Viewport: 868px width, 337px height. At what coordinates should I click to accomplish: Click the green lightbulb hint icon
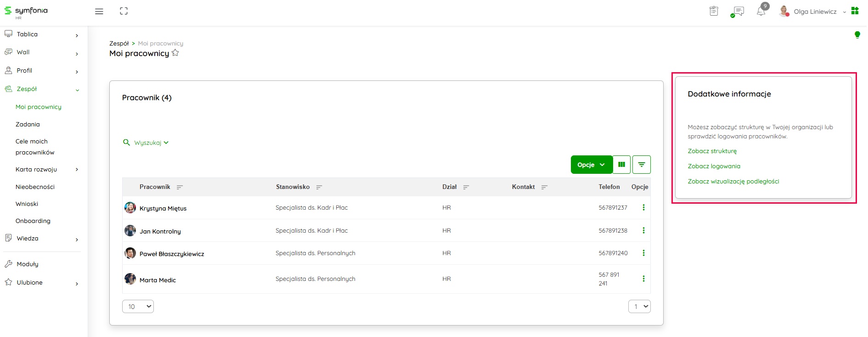(x=857, y=34)
